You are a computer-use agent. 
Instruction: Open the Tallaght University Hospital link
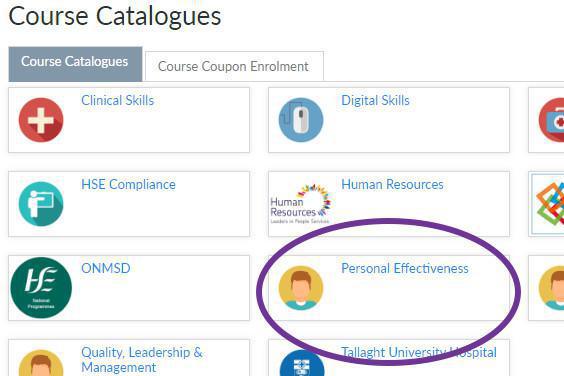(x=419, y=352)
